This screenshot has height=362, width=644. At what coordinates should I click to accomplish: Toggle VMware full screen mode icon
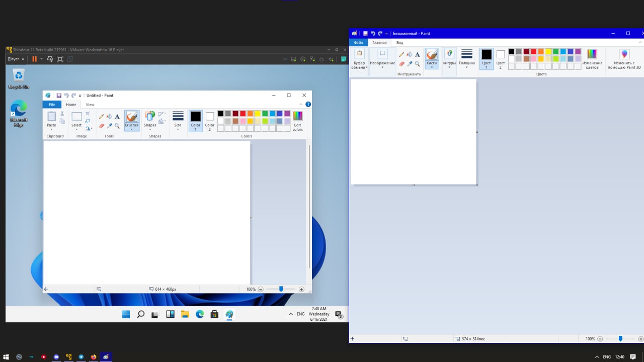(60, 59)
